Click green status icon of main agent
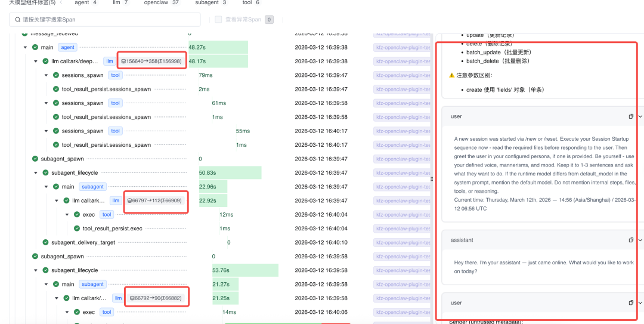644x324 pixels. tap(35, 47)
